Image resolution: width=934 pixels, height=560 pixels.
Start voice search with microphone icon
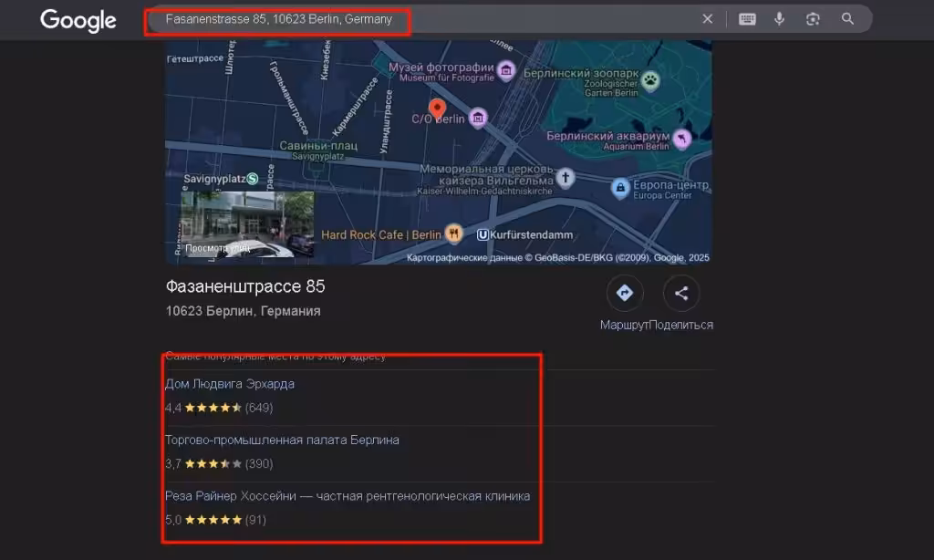779,19
